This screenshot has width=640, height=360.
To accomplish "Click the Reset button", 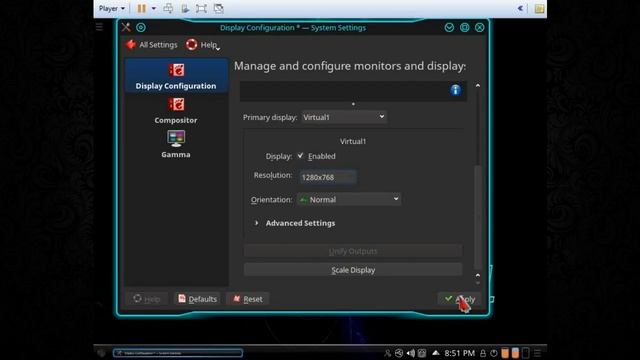I will pyautogui.click(x=248, y=299).
